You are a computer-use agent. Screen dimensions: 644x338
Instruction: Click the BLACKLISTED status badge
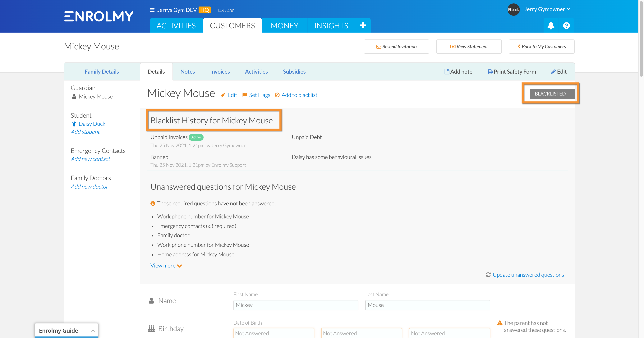tap(552, 94)
